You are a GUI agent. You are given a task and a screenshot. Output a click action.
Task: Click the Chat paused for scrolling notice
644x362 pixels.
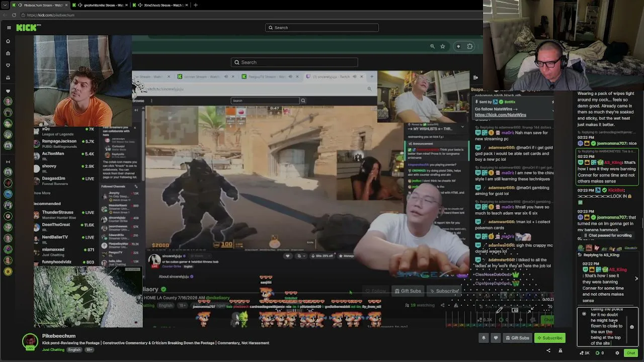(x=607, y=235)
